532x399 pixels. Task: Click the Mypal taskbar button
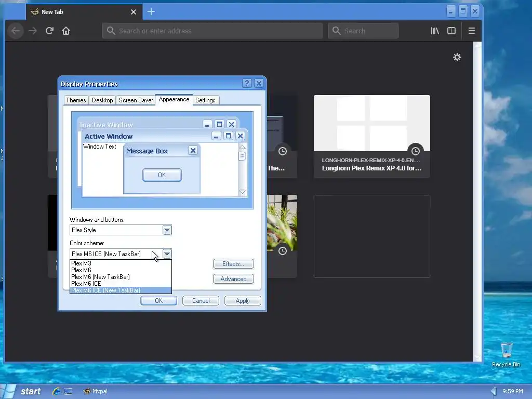tap(96, 391)
